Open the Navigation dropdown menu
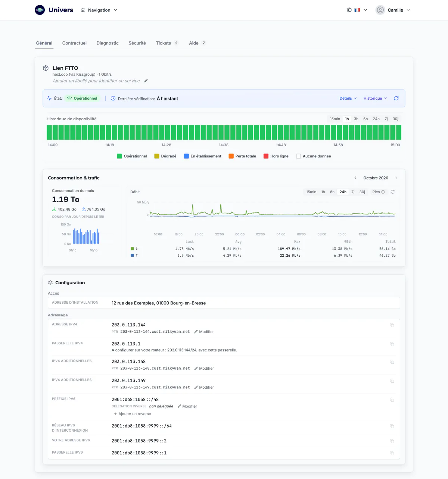 coord(99,10)
